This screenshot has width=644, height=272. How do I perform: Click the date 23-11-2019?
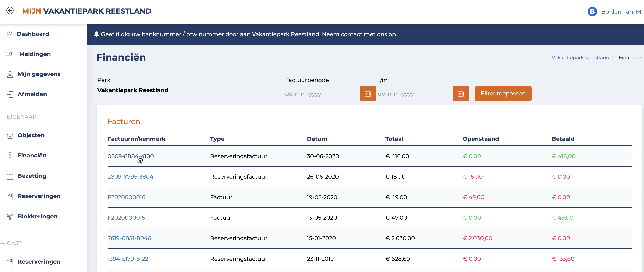(x=320, y=259)
